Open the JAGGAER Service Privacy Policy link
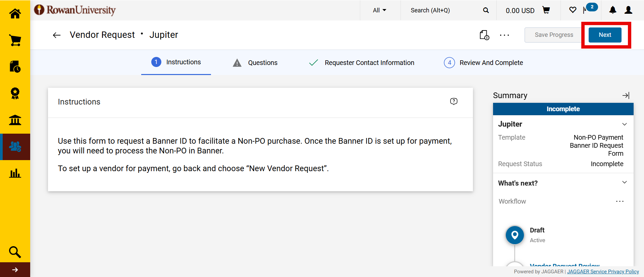Image resolution: width=644 pixels, height=277 pixels. click(x=603, y=272)
